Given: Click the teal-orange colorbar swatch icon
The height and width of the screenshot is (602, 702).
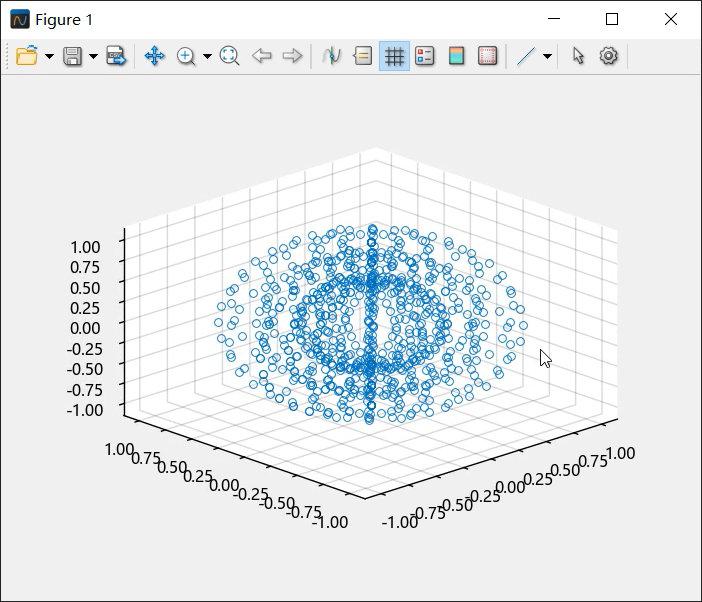Looking at the screenshot, I should (x=456, y=56).
